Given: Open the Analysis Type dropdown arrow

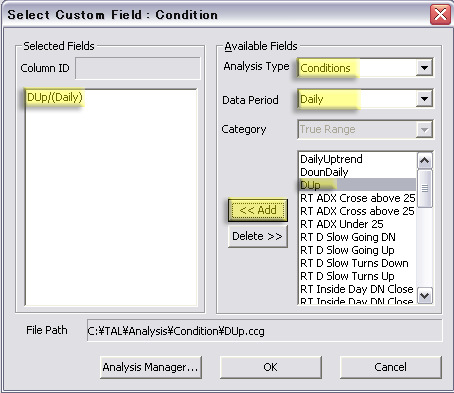Looking at the screenshot, I should click(424, 68).
